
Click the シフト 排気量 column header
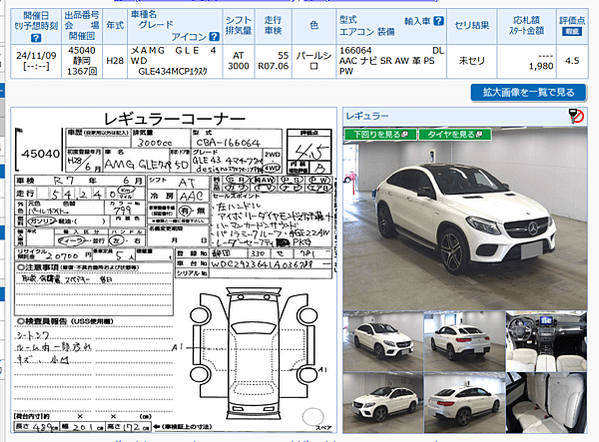(x=238, y=26)
